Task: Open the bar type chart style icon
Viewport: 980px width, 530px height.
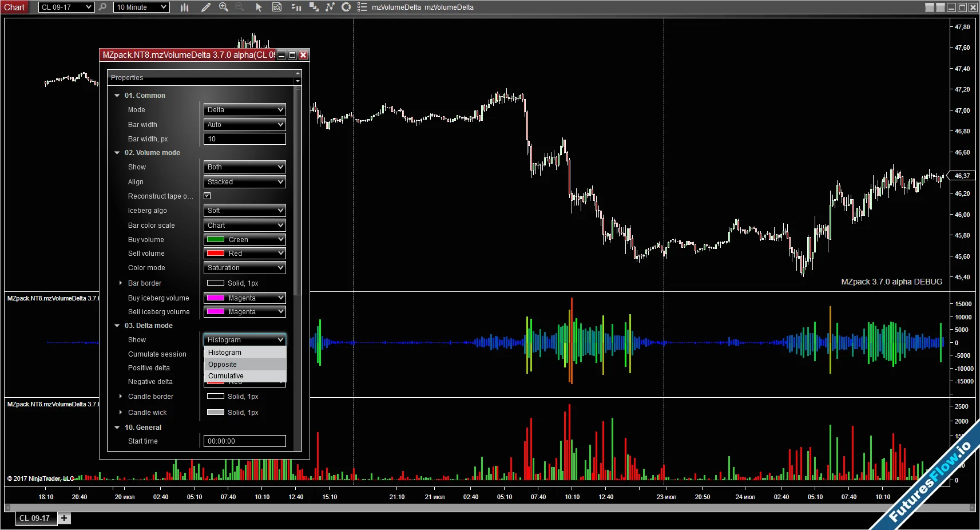Action: pos(184,7)
